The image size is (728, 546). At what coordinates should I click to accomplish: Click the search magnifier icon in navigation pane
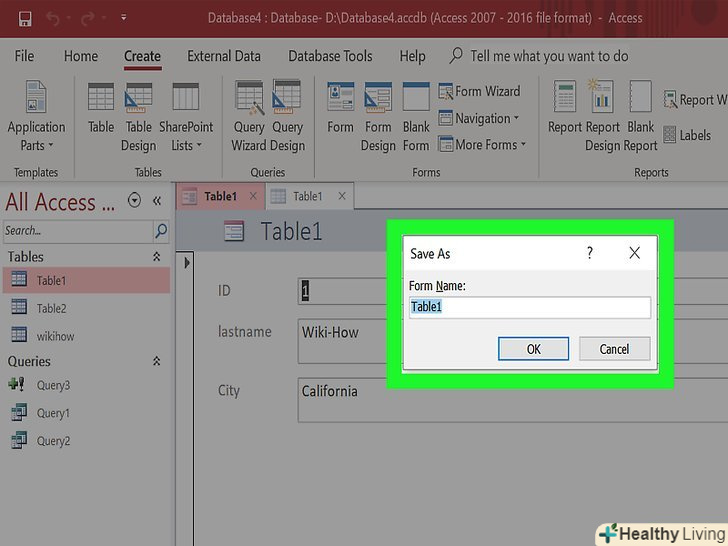point(161,231)
